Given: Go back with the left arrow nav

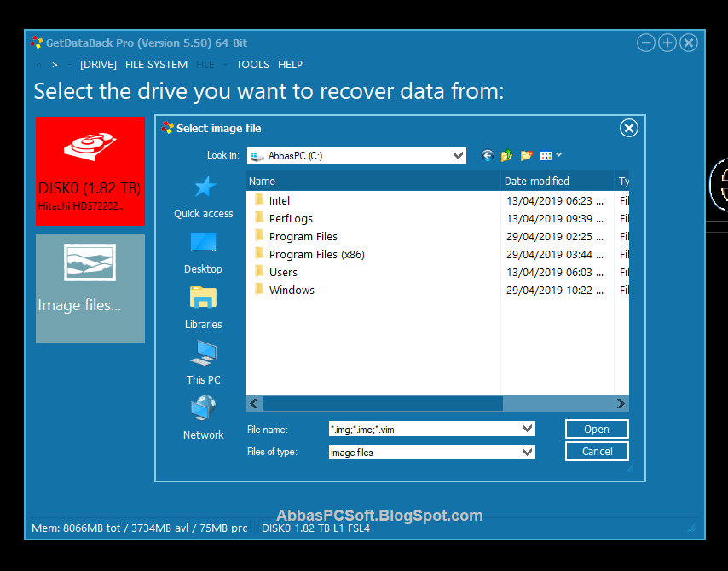Looking at the screenshot, I should [x=38, y=65].
